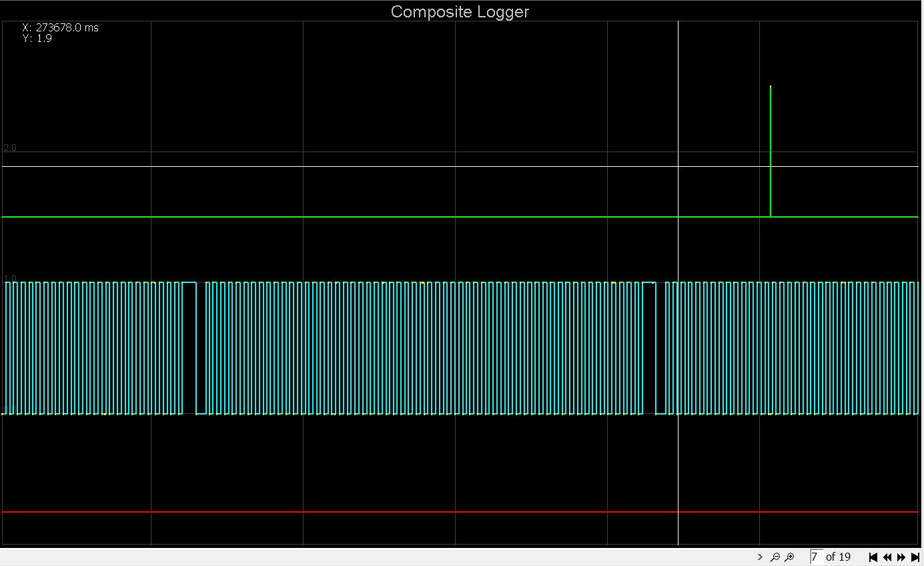
Task: Click the Composite Logger title
Action: click(460, 11)
